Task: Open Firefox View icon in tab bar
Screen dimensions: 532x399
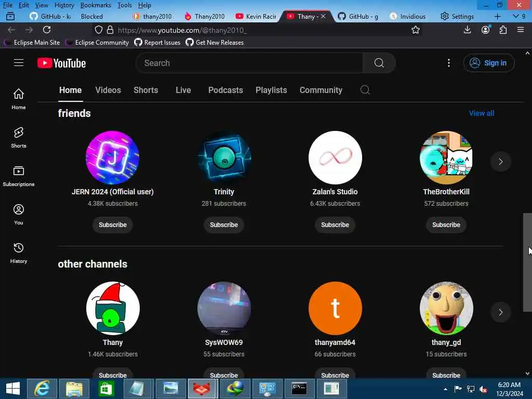Action: tap(10, 16)
